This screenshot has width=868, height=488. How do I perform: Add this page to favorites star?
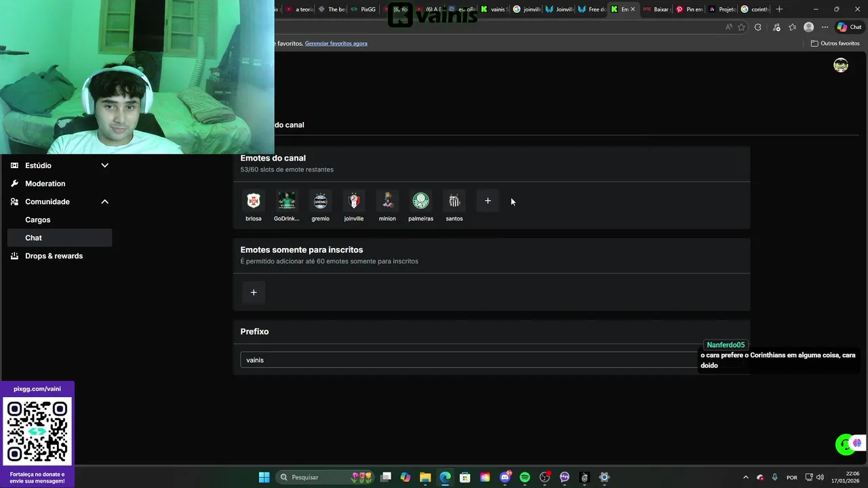tap(741, 27)
